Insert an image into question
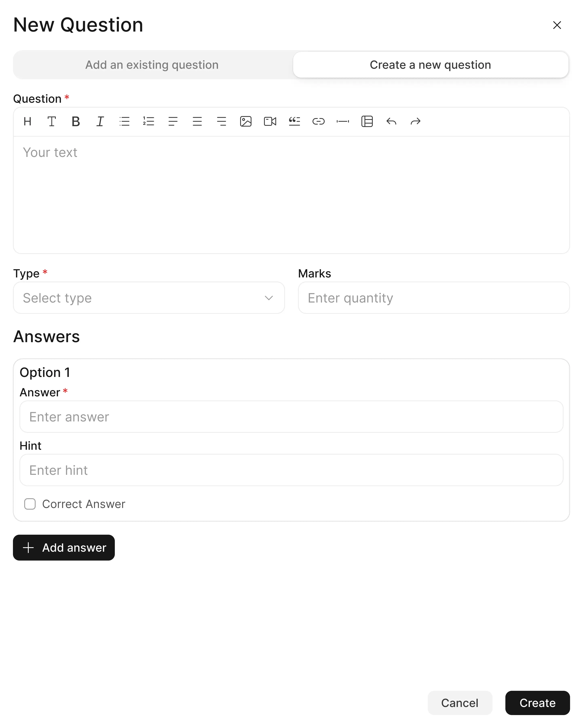Viewport: 583px width, 728px height. point(246,121)
